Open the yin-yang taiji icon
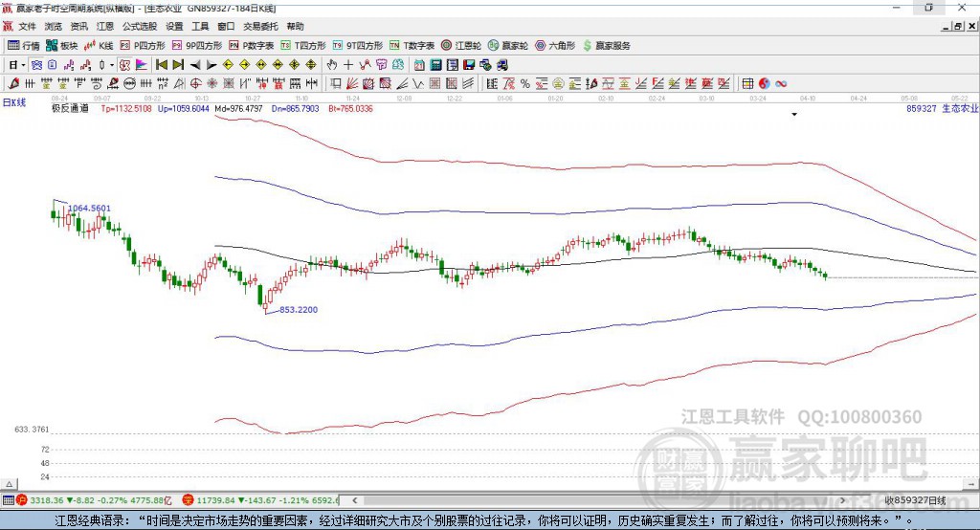Image resolution: width=980 pixels, height=530 pixels. pos(765,84)
